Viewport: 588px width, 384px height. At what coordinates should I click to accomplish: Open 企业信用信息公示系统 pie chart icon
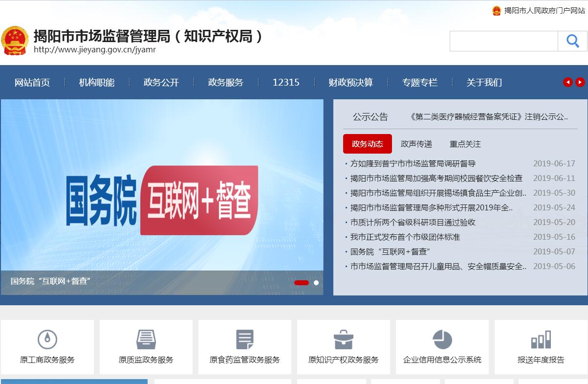coord(442,339)
